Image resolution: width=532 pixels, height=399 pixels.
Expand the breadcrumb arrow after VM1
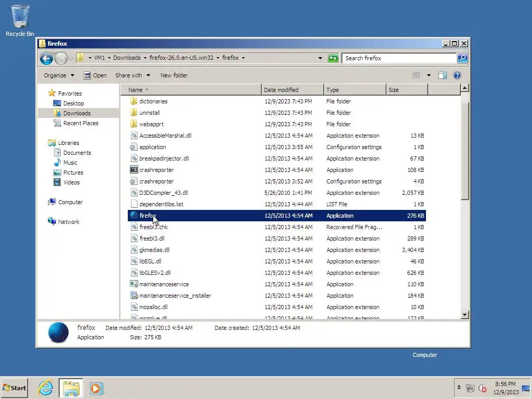(x=109, y=58)
